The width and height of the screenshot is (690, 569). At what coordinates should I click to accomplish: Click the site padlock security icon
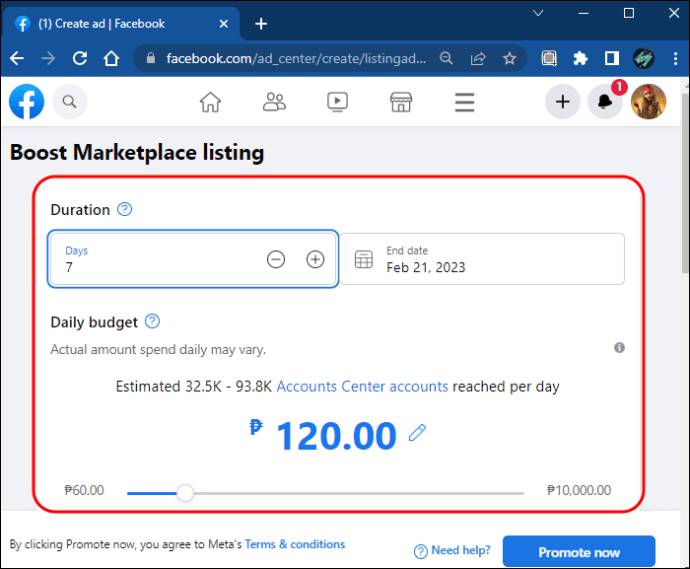pos(150,58)
